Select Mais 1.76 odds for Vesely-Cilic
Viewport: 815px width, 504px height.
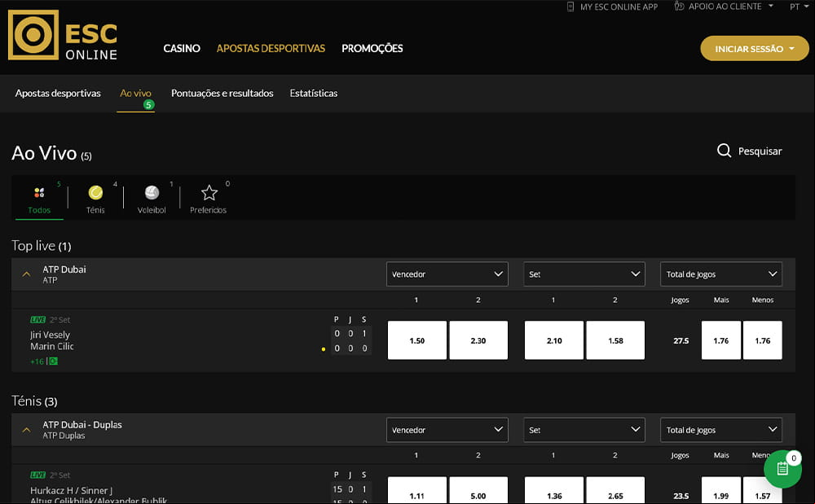pos(721,340)
